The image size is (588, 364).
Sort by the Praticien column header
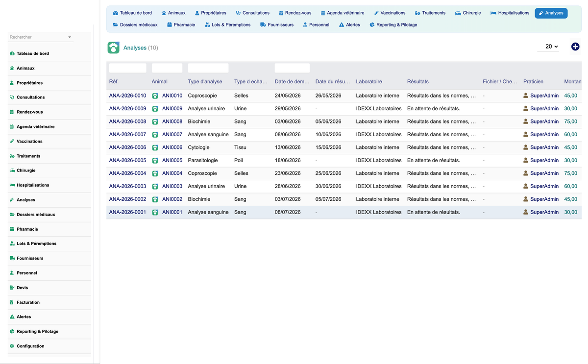point(533,82)
